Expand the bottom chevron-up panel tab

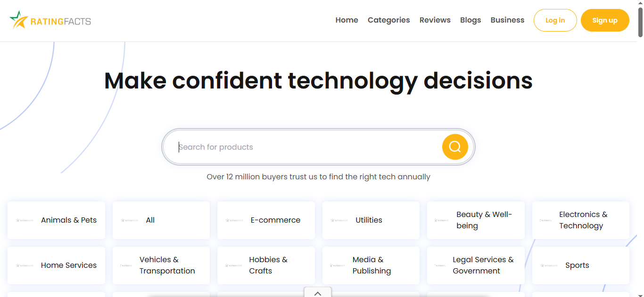tap(318, 293)
